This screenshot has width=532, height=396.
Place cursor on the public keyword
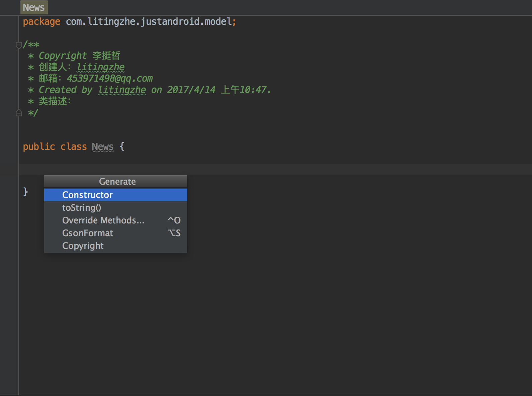click(39, 147)
